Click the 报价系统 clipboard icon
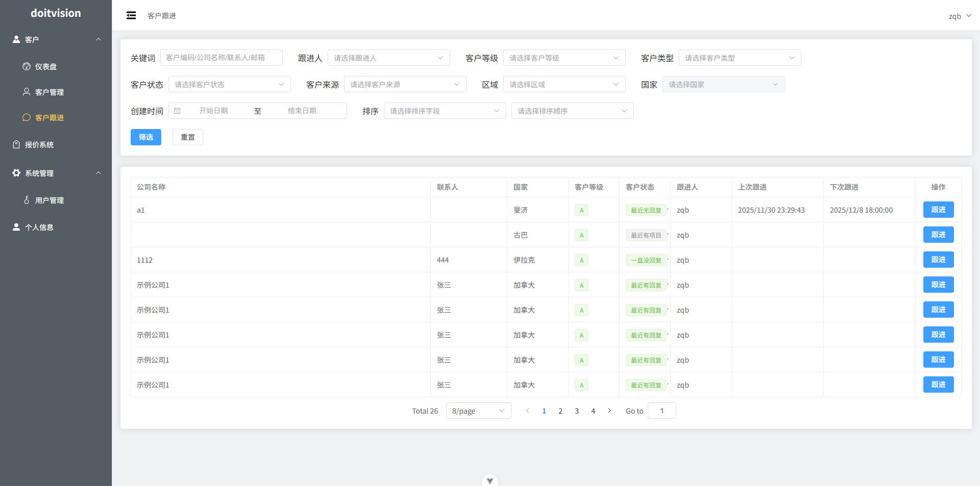This screenshot has height=486, width=980. coord(16,144)
